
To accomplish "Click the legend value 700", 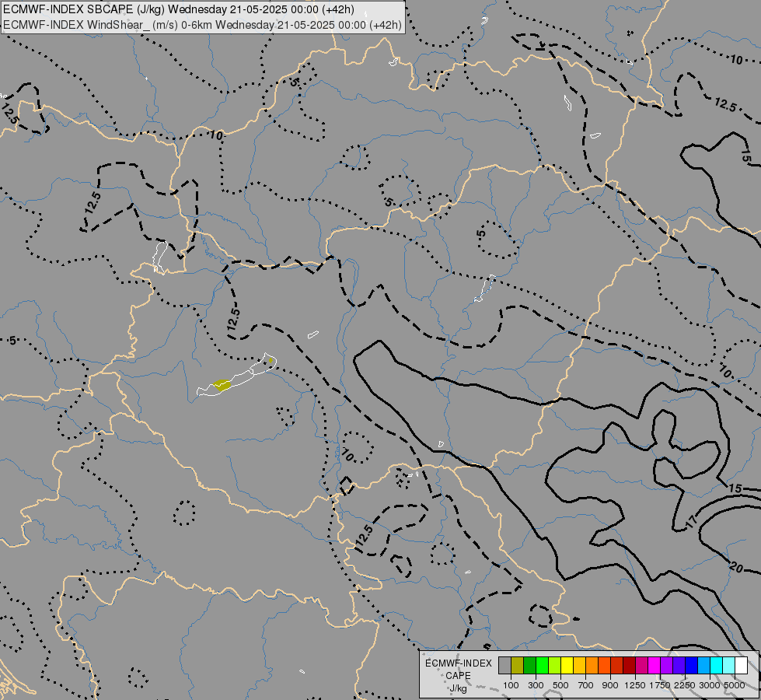I will [586, 685].
